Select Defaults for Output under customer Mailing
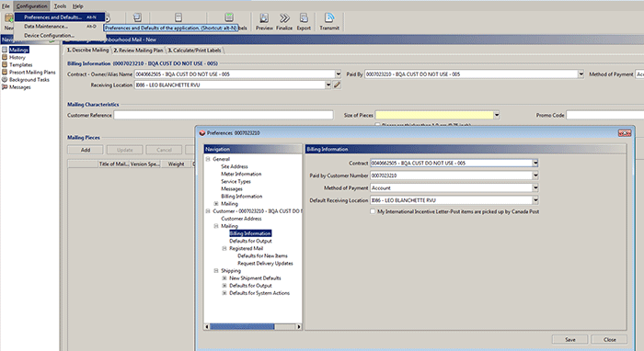This screenshot has height=351, width=644. pos(250,241)
